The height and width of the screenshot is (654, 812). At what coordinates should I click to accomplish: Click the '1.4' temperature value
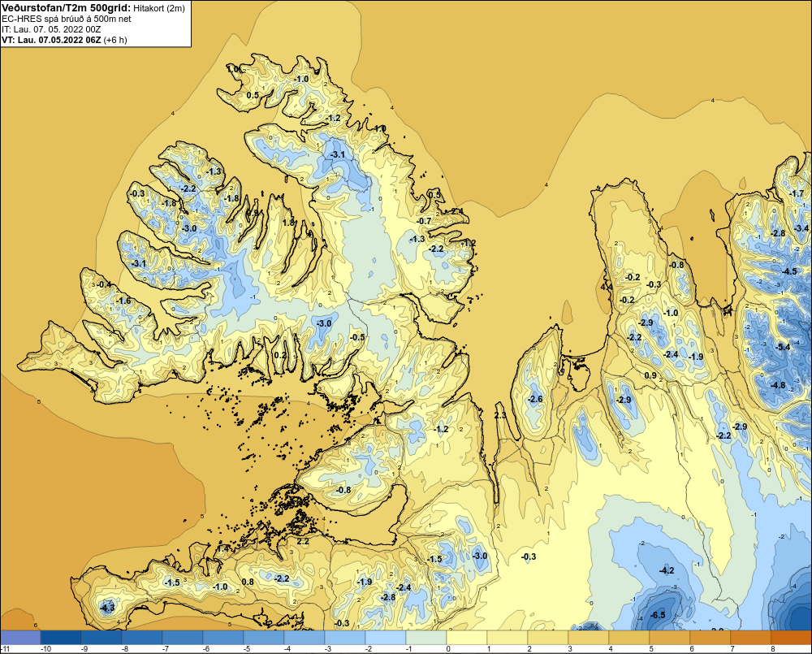222,549
